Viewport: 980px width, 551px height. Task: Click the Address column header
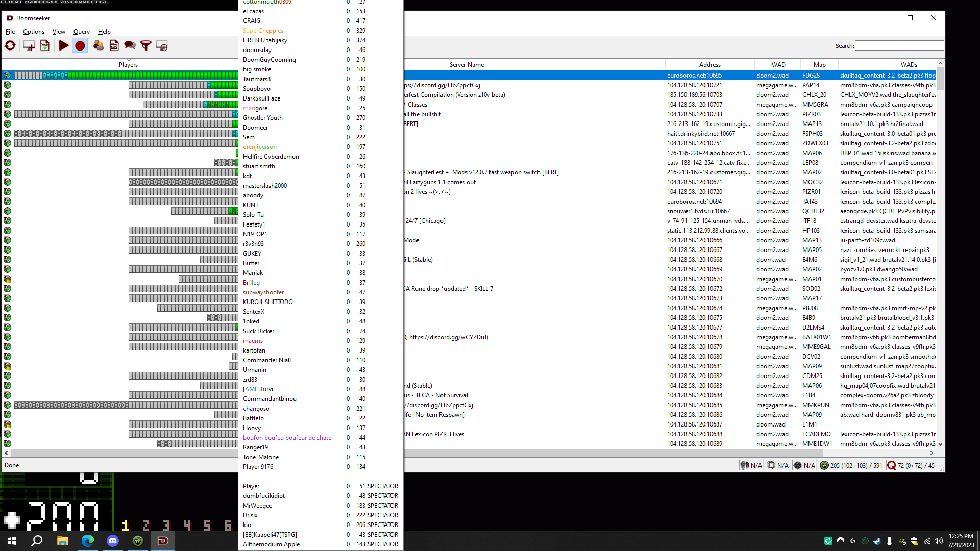tap(709, 65)
